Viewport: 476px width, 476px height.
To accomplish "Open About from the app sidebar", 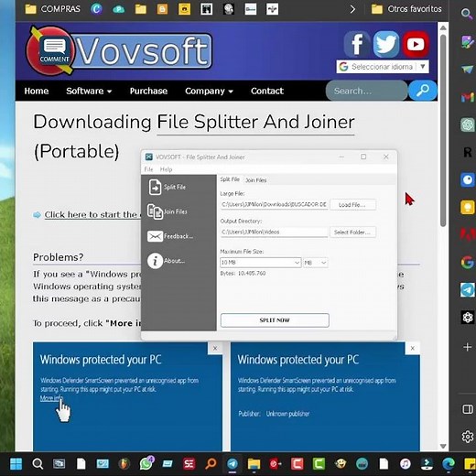I will pyautogui.click(x=167, y=261).
